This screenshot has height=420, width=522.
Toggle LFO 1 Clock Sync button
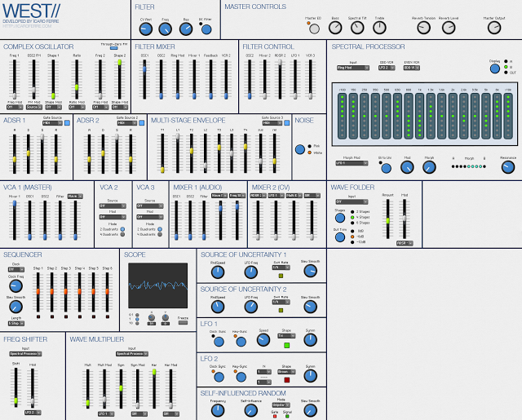click(x=219, y=342)
